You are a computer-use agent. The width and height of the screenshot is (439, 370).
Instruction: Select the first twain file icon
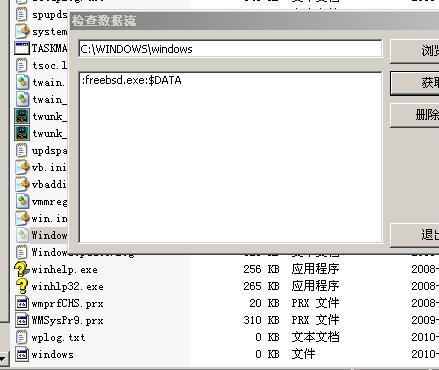coord(22,82)
